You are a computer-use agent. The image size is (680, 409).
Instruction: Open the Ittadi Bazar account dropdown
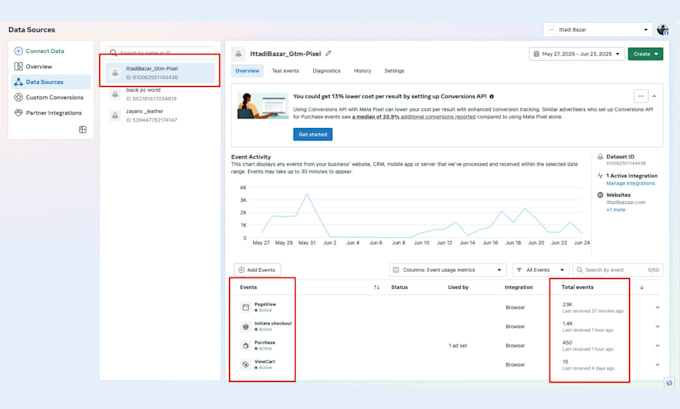tap(598, 29)
